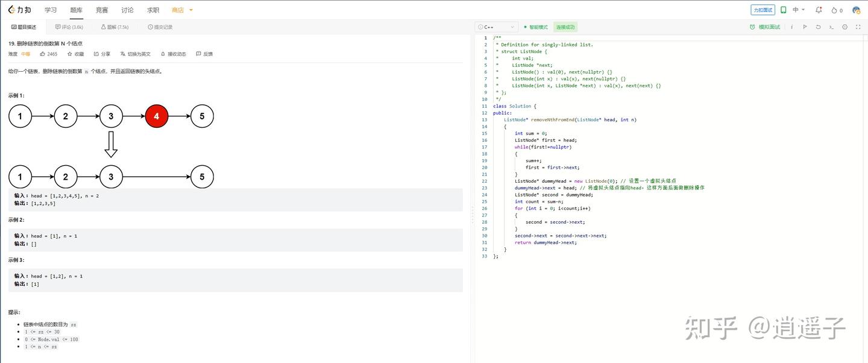Click the user avatar in top bar
The image size is (868, 363).
pos(856,10)
